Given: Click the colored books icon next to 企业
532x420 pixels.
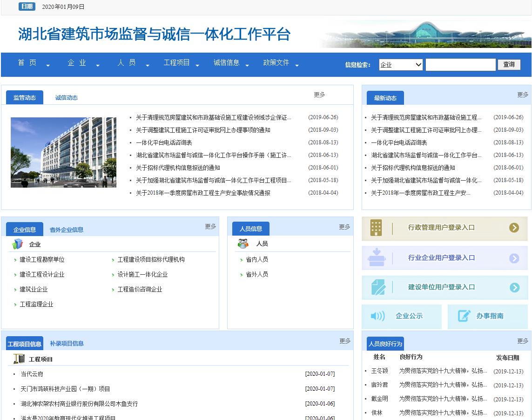Looking at the screenshot, I should [18, 244].
